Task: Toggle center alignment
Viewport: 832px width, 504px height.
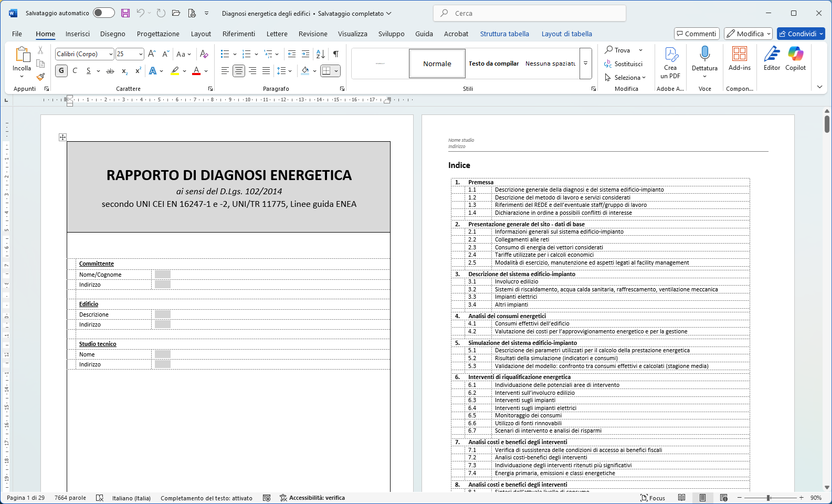Action: coord(239,71)
